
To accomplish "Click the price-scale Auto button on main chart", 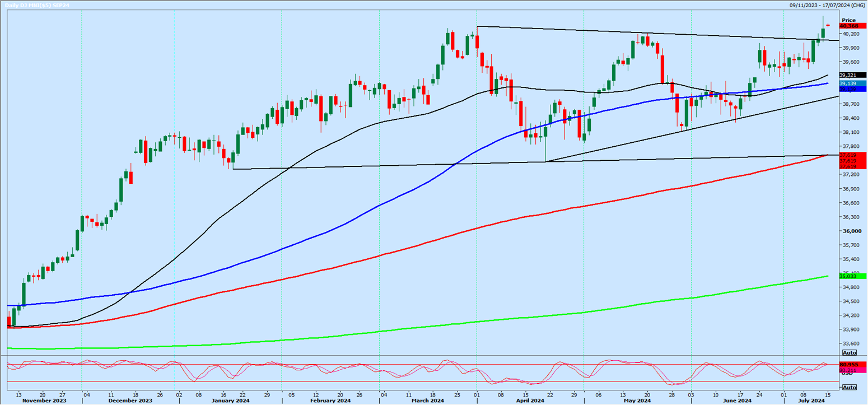I will [x=849, y=352].
